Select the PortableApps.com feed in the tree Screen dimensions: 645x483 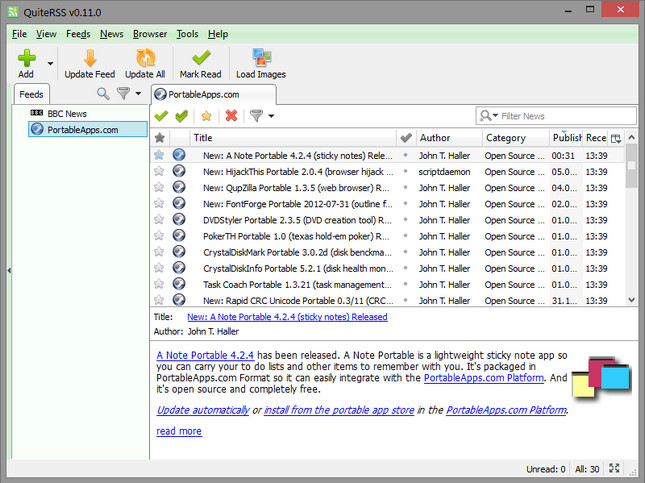pos(88,130)
